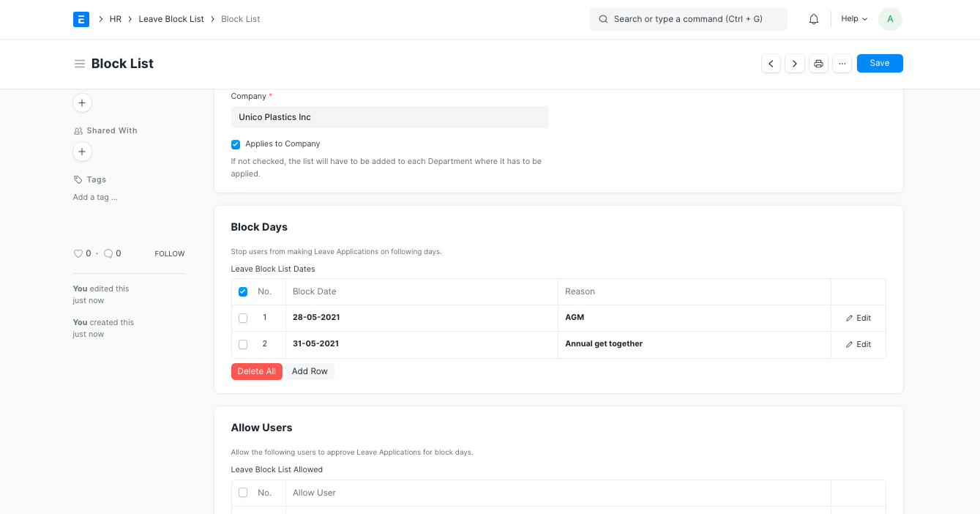The height and width of the screenshot is (514, 980).
Task: Click the Save button
Action: point(880,64)
